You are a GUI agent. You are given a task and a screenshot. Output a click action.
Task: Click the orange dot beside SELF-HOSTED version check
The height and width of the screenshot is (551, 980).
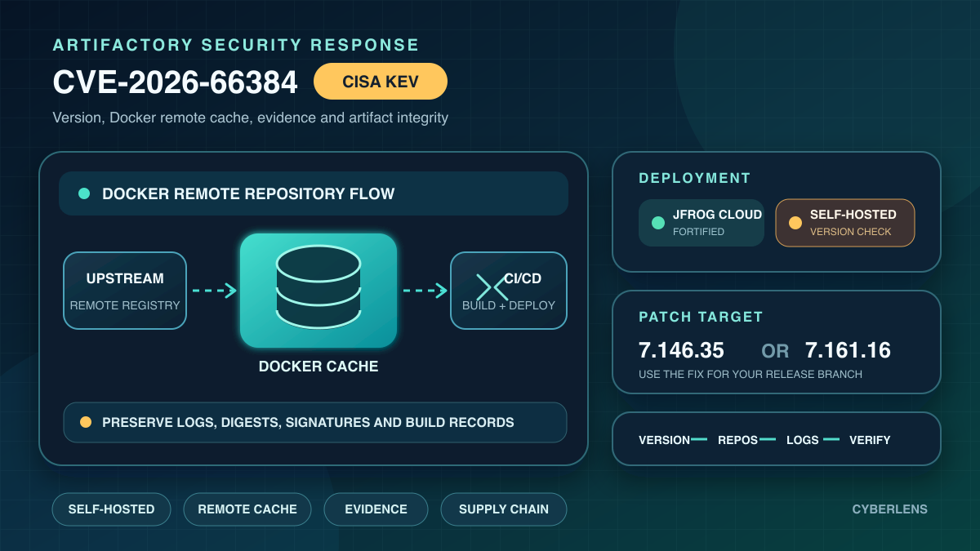795,223
